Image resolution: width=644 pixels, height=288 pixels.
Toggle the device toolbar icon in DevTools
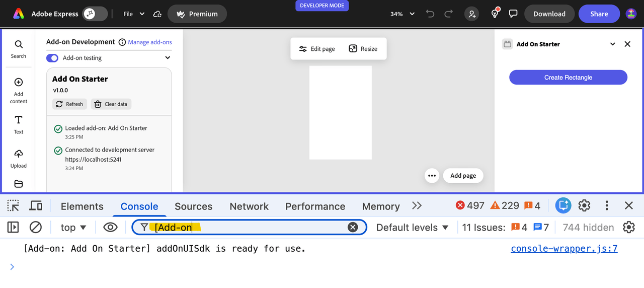[x=36, y=205]
